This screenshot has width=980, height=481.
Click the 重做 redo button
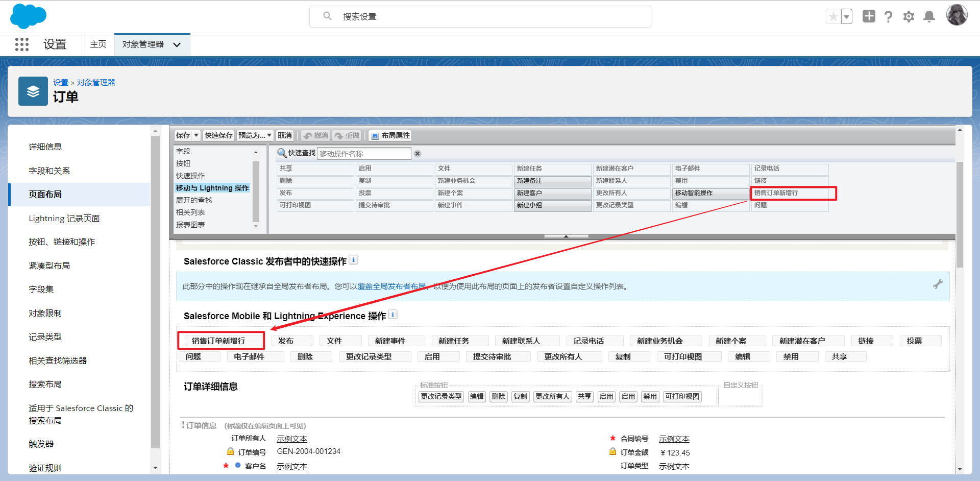(347, 136)
